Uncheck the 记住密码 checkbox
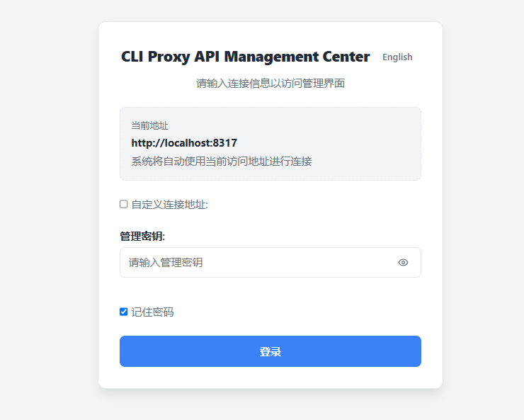Image resolution: width=524 pixels, height=420 pixels. (x=124, y=312)
